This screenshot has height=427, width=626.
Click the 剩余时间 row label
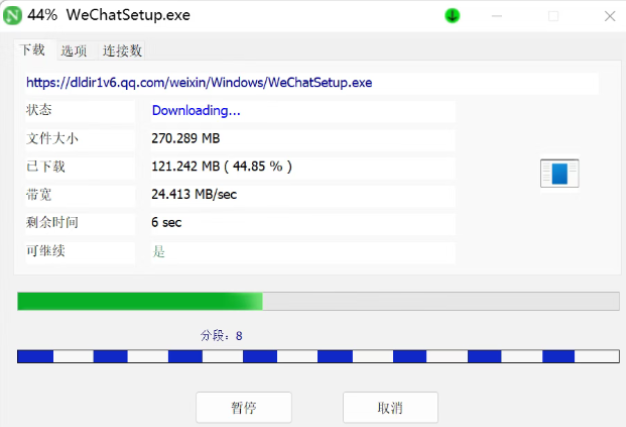52,222
